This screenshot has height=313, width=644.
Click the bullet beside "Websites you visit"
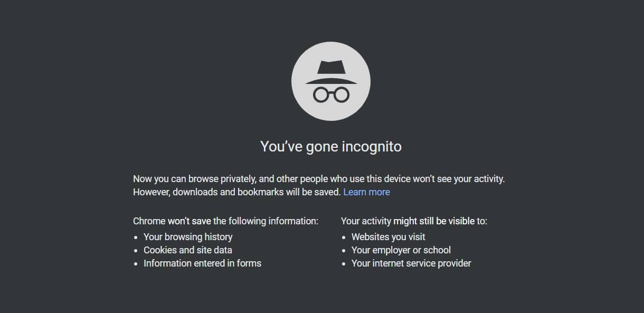[344, 238]
